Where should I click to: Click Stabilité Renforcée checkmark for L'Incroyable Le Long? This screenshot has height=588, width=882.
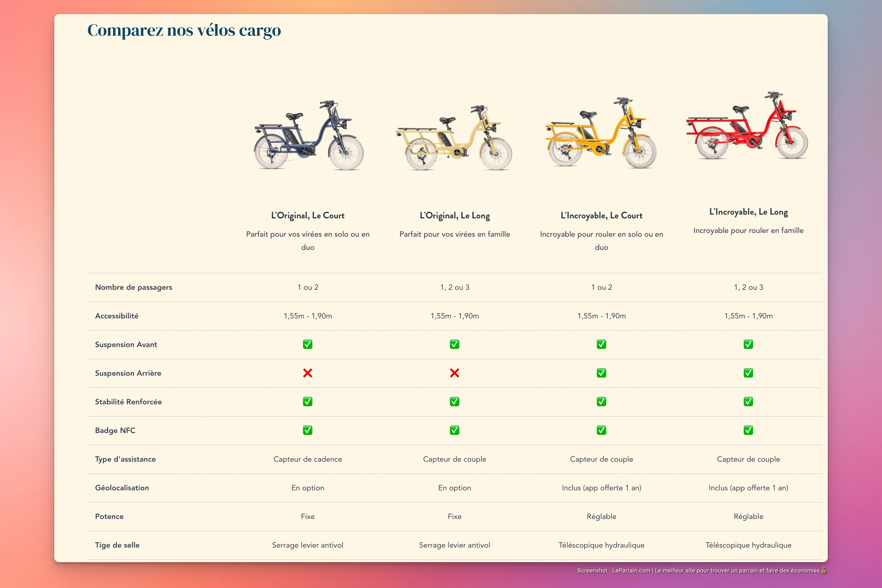tap(748, 402)
